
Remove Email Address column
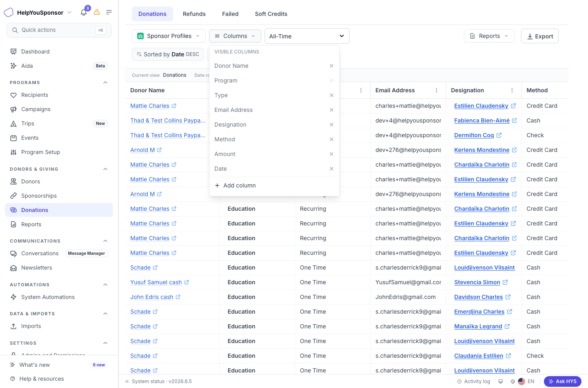point(332,110)
